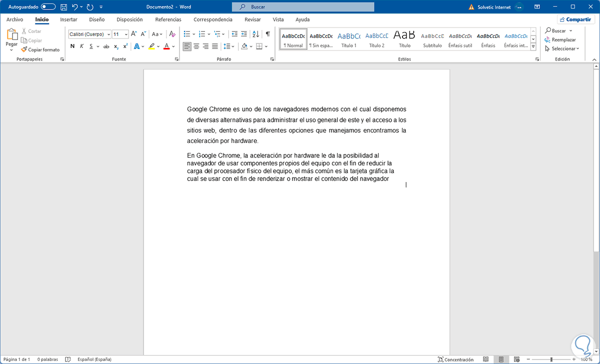Increase font size with the large A icon

(x=134, y=34)
